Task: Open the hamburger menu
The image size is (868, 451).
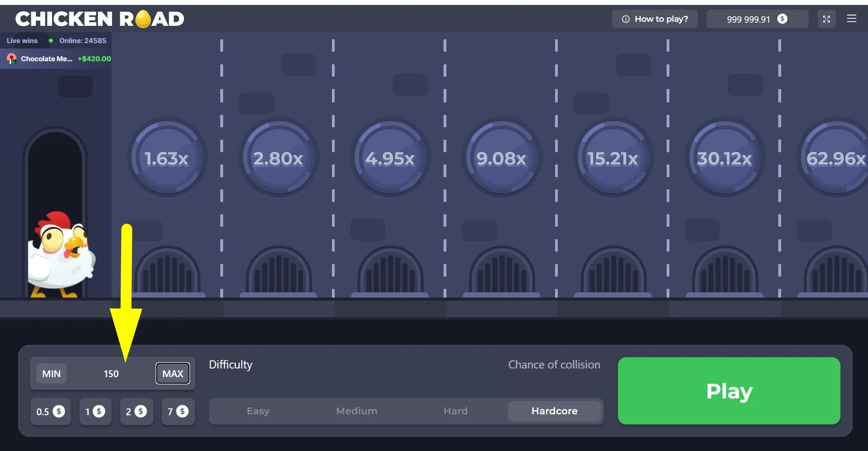Action: [x=851, y=19]
